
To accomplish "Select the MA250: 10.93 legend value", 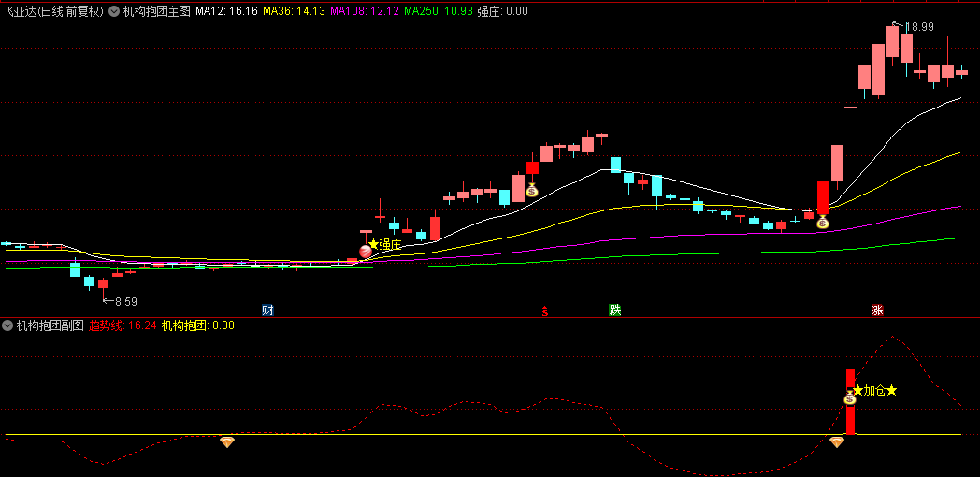I will click(439, 11).
